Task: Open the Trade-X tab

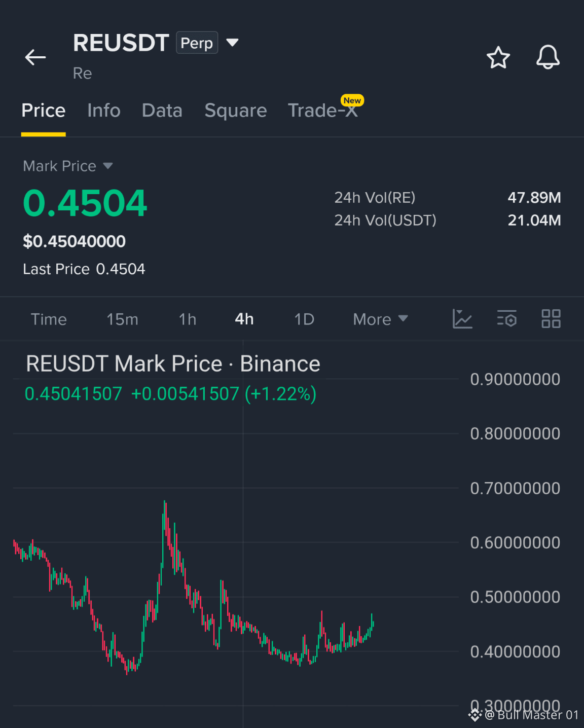Action: [x=323, y=111]
